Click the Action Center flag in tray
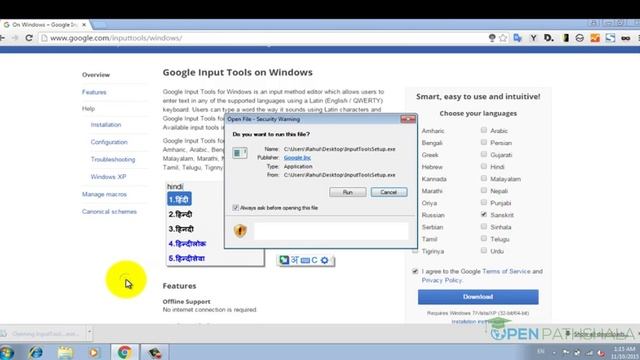 coord(566,352)
